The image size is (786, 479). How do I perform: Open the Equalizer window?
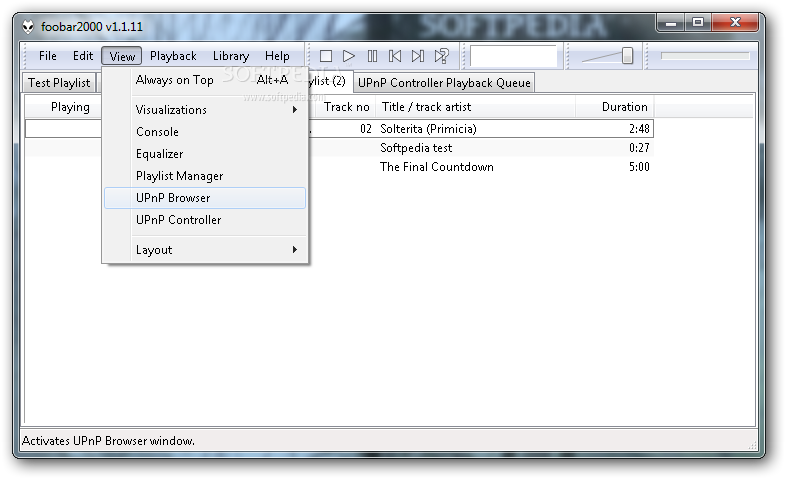pyautogui.click(x=205, y=154)
